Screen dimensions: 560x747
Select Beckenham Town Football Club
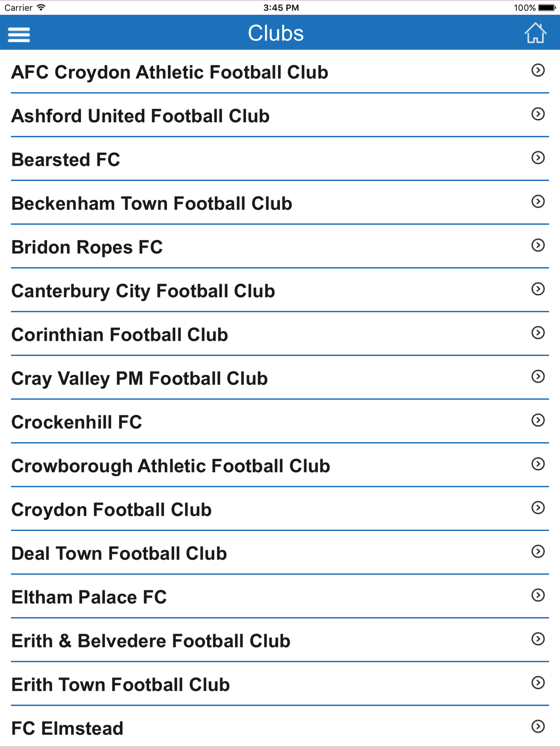click(280, 203)
